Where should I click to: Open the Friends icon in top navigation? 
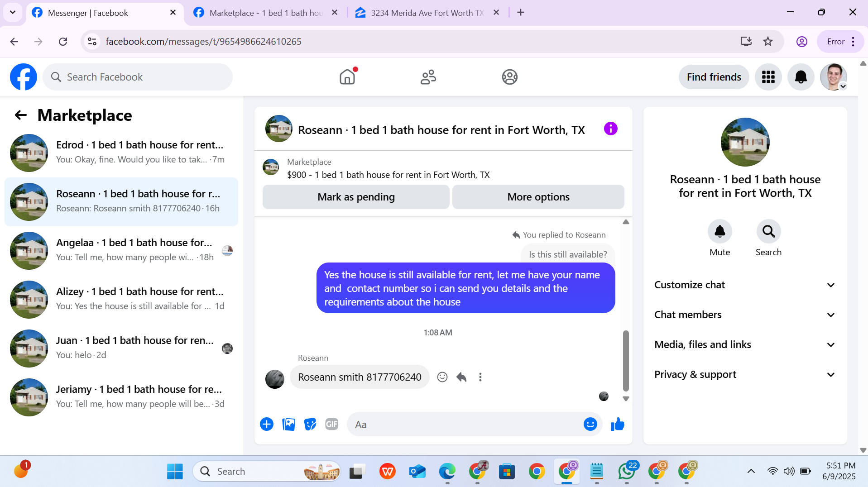(x=428, y=77)
